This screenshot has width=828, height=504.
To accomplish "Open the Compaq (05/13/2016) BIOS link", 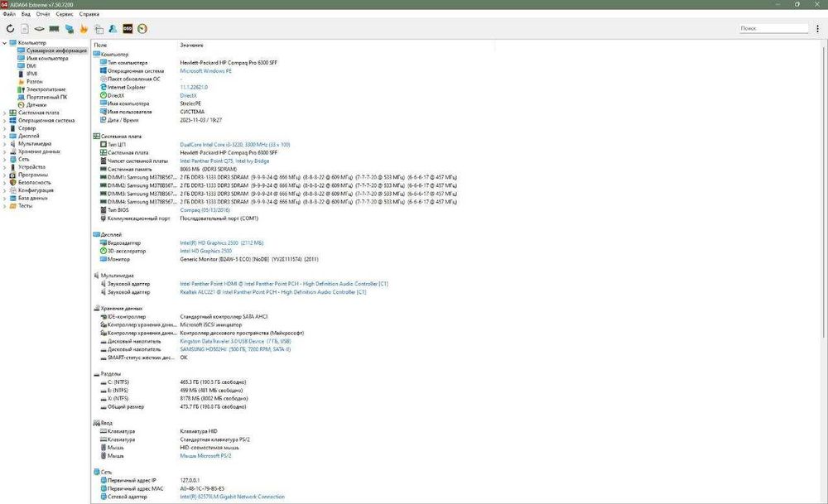I will [205, 210].
